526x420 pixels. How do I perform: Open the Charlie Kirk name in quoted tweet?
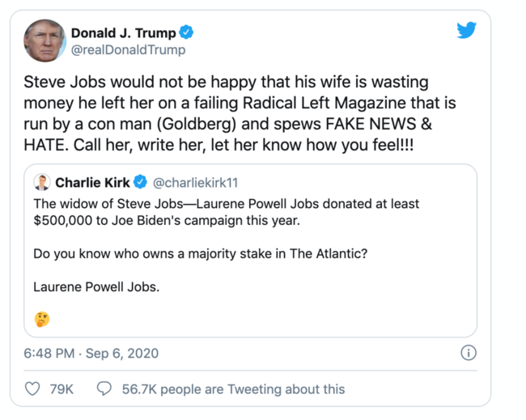coord(93,182)
